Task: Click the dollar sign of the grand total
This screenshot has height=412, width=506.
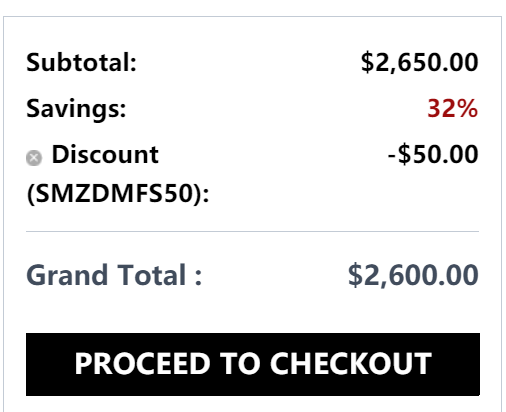Action: pos(355,275)
